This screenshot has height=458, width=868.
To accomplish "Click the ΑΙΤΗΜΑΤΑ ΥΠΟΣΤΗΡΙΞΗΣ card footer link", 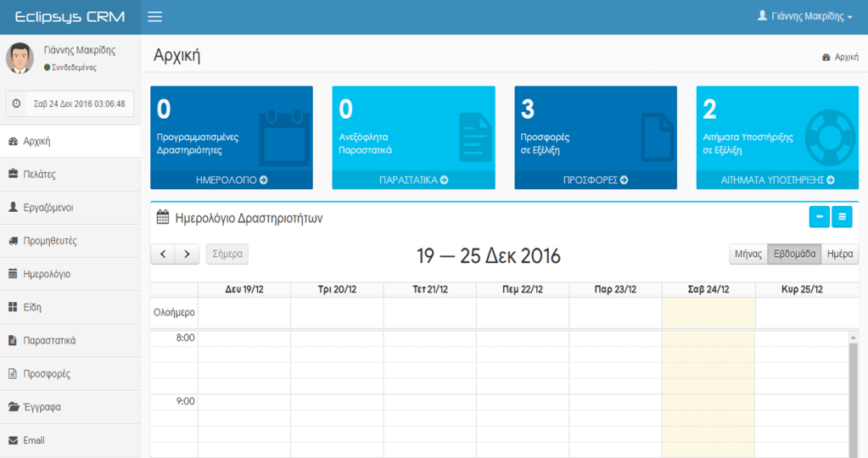I will click(777, 180).
